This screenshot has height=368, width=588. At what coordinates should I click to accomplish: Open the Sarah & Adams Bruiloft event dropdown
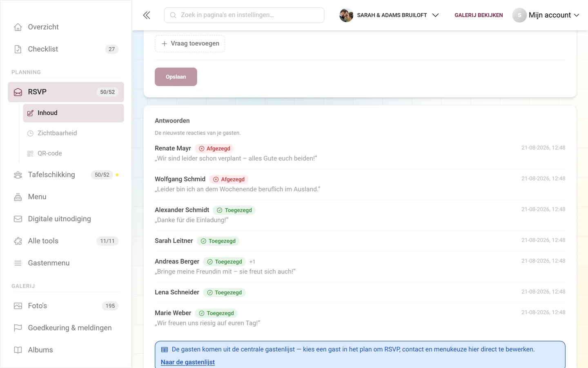coord(389,15)
